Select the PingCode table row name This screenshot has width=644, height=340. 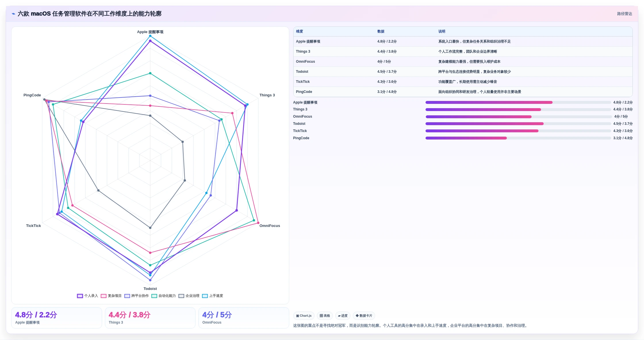(x=304, y=92)
